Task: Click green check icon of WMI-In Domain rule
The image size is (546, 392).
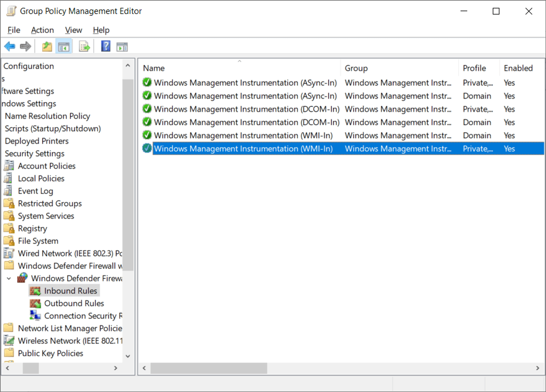Action: 147,135
